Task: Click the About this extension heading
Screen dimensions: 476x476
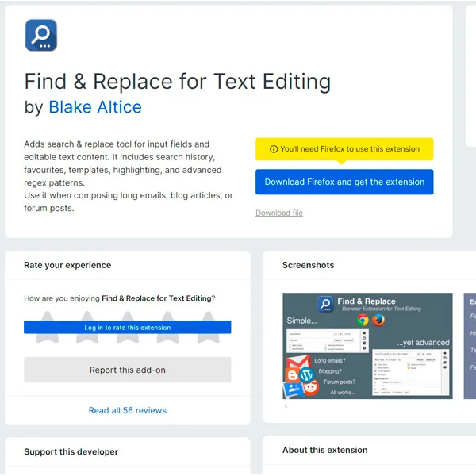Action: tap(324, 450)
